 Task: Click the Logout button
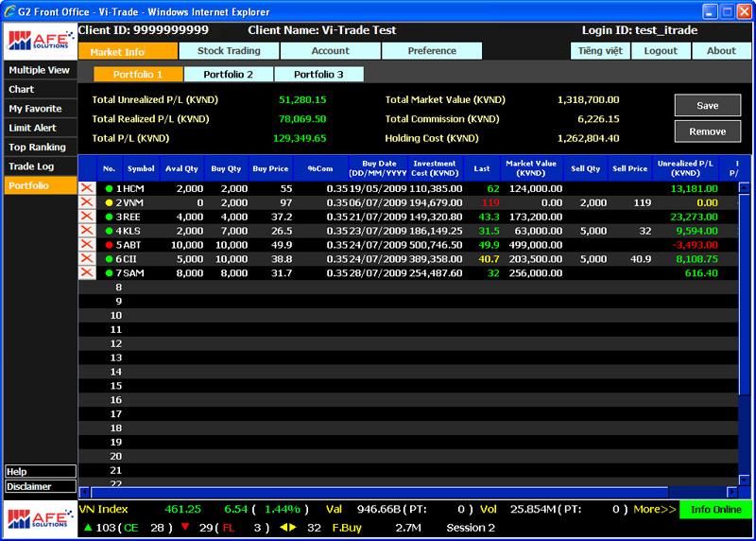(x=661, y=51)
